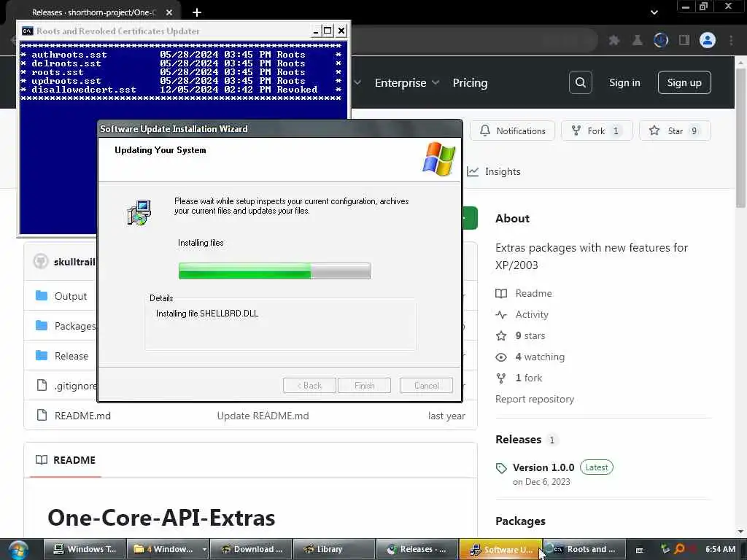Open the Windows Start button
Image resolution: width=747 pixels, height=560 pixels.
click(x=18, y=550)
